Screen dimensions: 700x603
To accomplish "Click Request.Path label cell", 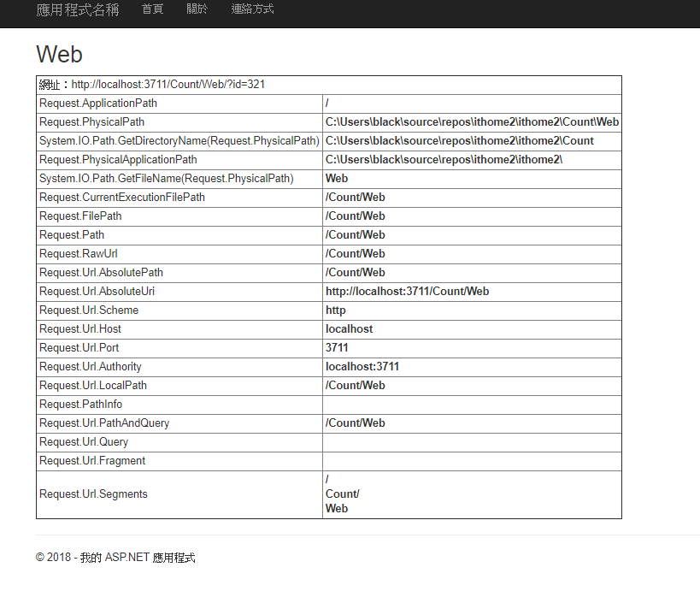I will click(72, 234).
